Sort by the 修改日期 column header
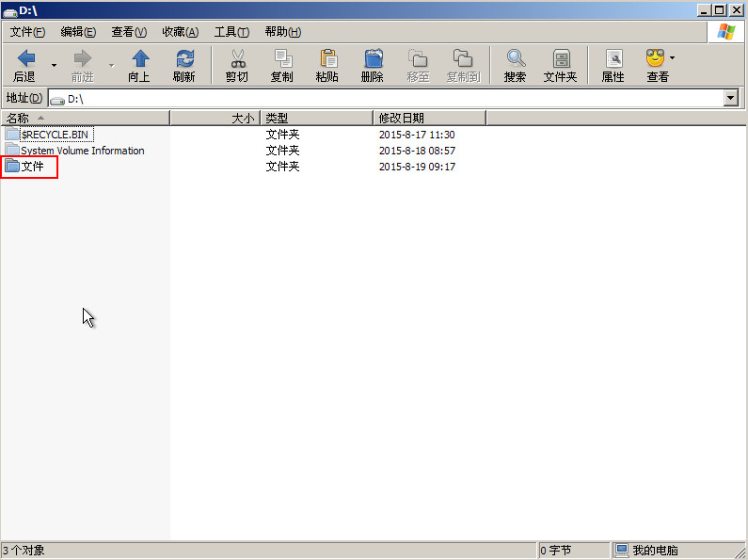 pos(429,118)
